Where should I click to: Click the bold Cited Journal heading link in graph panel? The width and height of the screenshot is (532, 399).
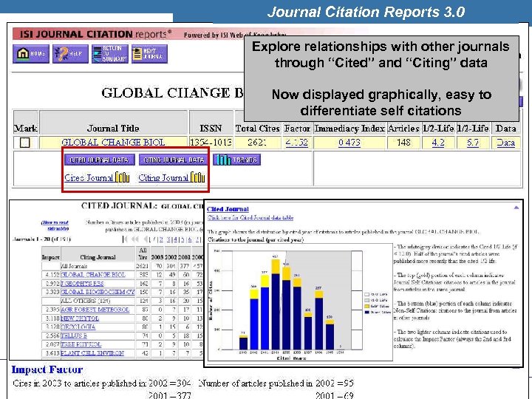[x=228, y=209]
